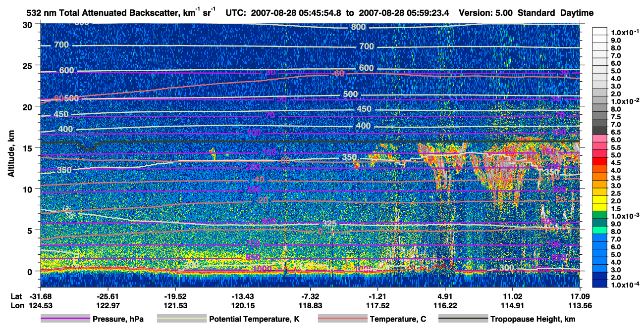This screenshot has width=644, height=330.
Task: Click the altitude tick label '20'
Action: tap(29, 106)
